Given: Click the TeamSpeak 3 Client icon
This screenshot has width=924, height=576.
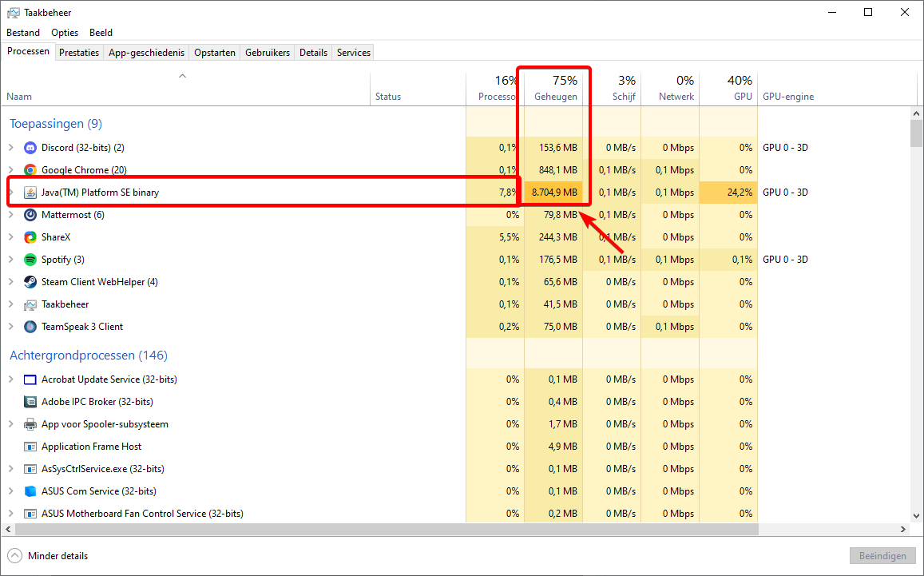Looking at the screenshot, I should (30, 327).
